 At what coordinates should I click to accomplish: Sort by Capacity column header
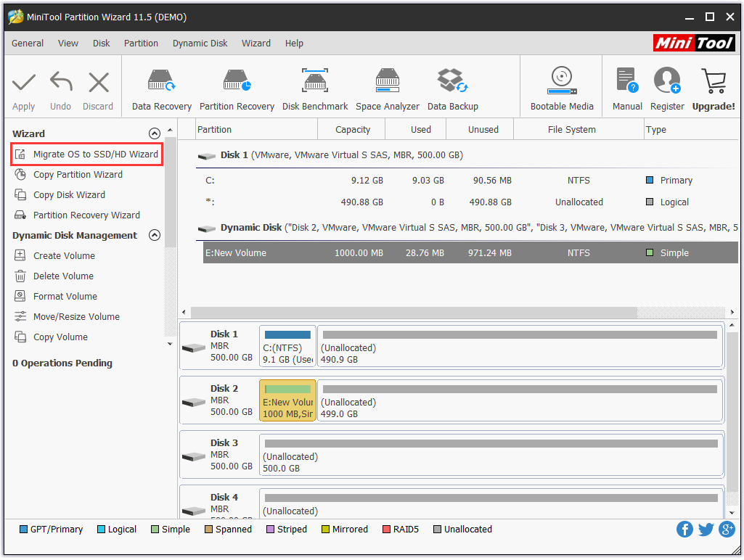pyautogui.click(x=351, y=130)
